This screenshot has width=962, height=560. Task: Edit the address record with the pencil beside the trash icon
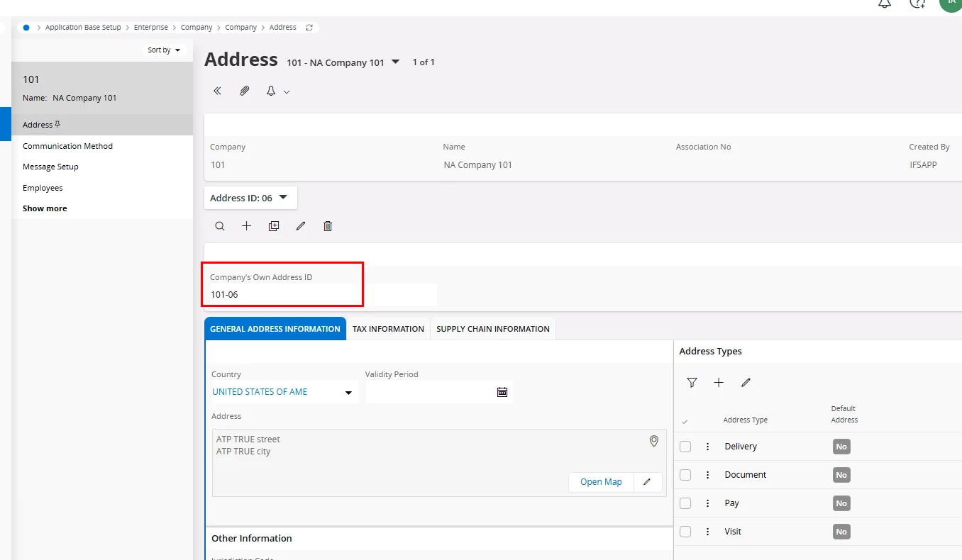coord(301,226)
